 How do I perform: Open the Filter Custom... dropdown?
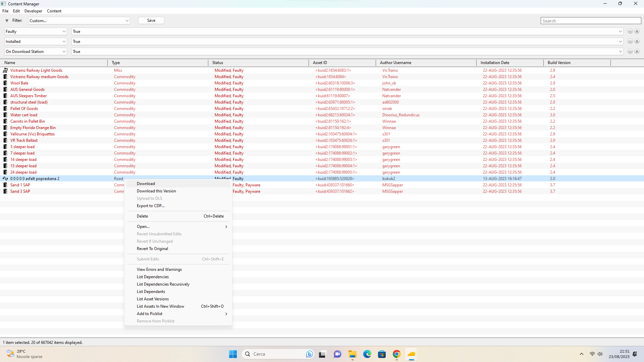click(79, 21)
